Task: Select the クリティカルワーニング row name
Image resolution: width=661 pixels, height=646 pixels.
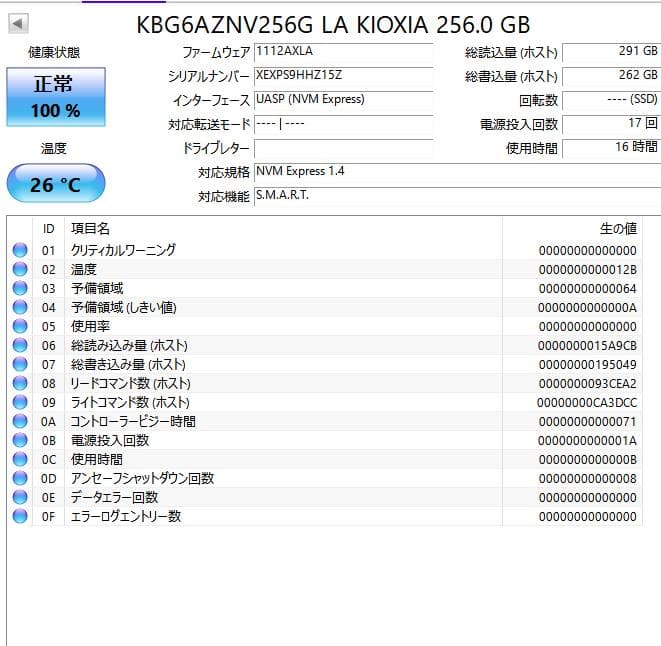Action: click(123, 250)
